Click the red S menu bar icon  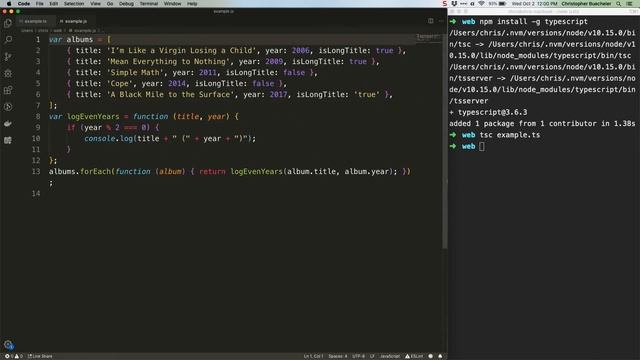click(444, 4)
